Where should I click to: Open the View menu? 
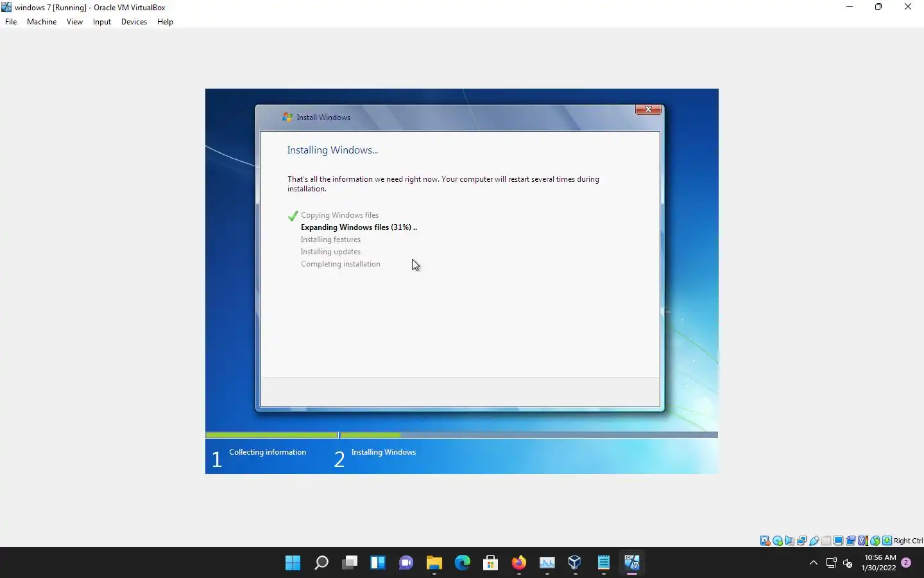(x=74, y=21)
